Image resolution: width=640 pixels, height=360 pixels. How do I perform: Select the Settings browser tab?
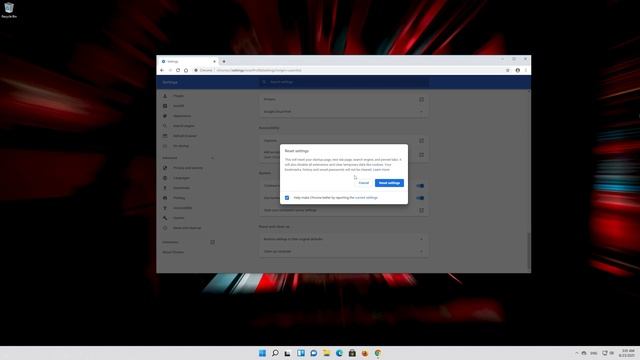pos(189,61)
